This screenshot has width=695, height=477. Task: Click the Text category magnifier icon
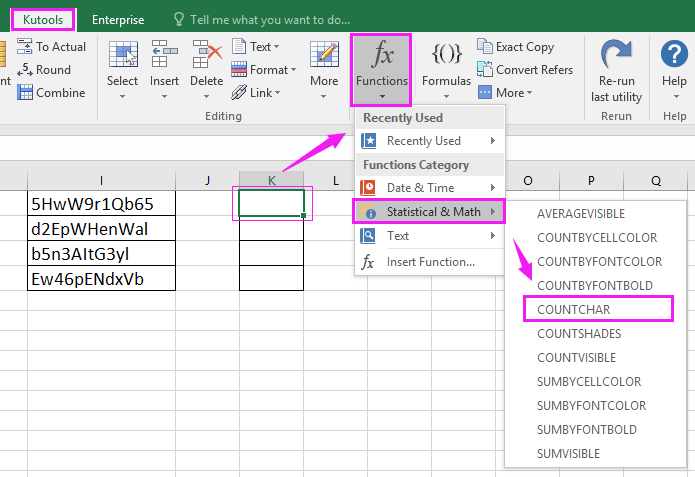(x=368, y=236)
